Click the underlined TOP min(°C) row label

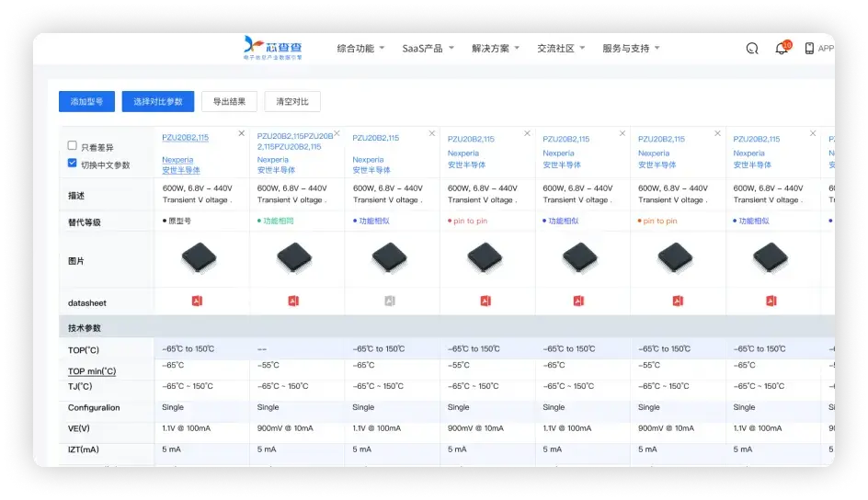(x=92, y=371)
